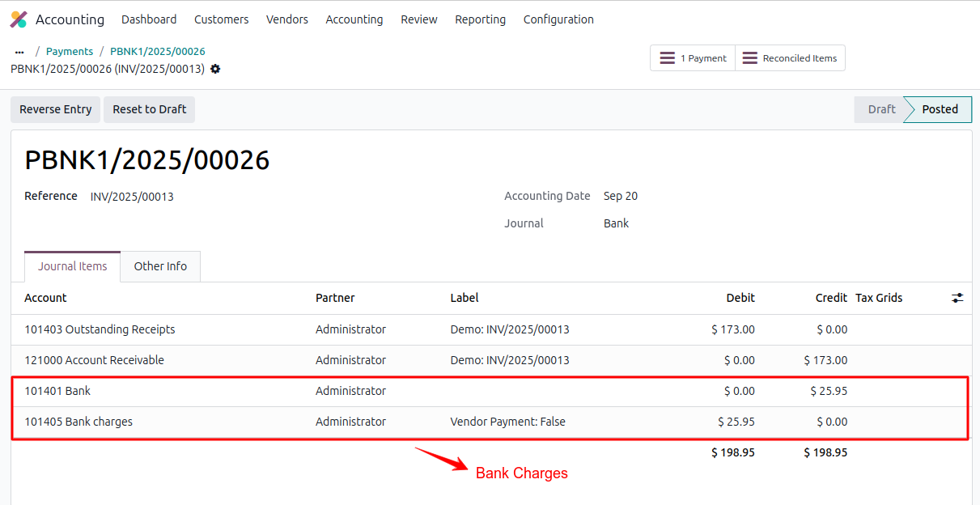The width and height of the screenshot is (980, 505).
Task: Open the Bank journal link
Action: point(616,223)
